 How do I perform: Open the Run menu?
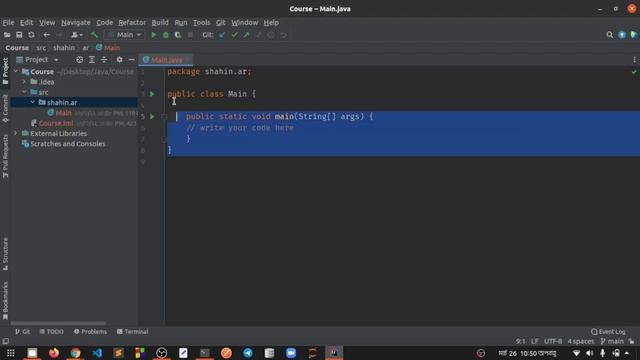pyautogui.click(x=181, y=22)
